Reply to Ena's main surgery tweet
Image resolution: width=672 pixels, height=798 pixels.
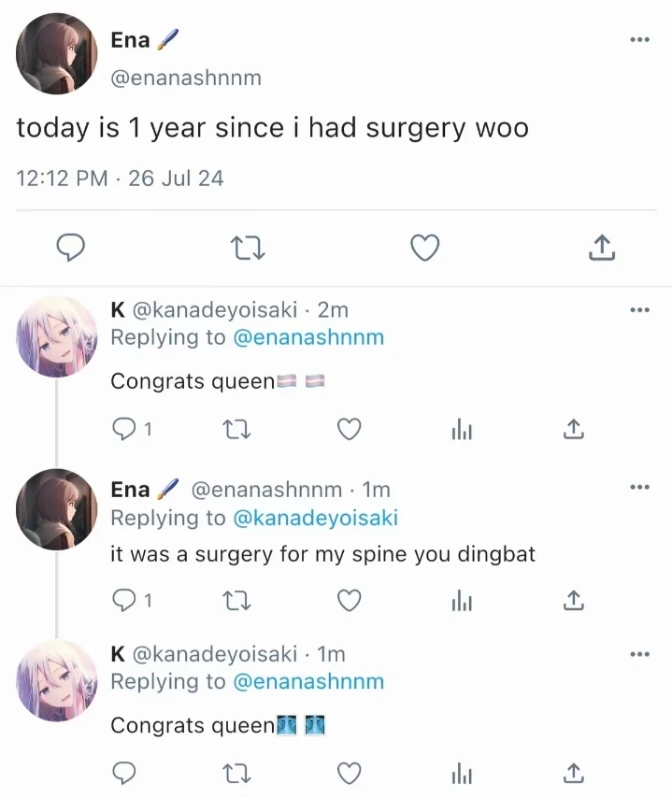pyautogui.click(x=71, y=248)
